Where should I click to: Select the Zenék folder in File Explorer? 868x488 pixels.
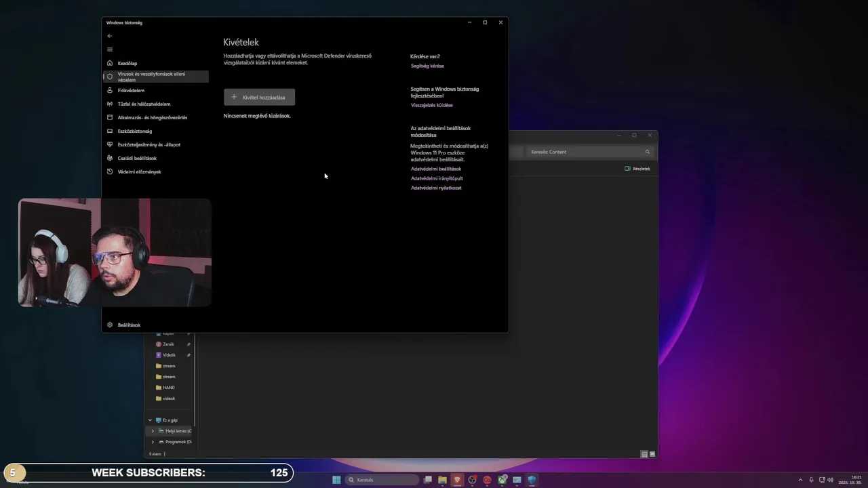click(168, 344)
